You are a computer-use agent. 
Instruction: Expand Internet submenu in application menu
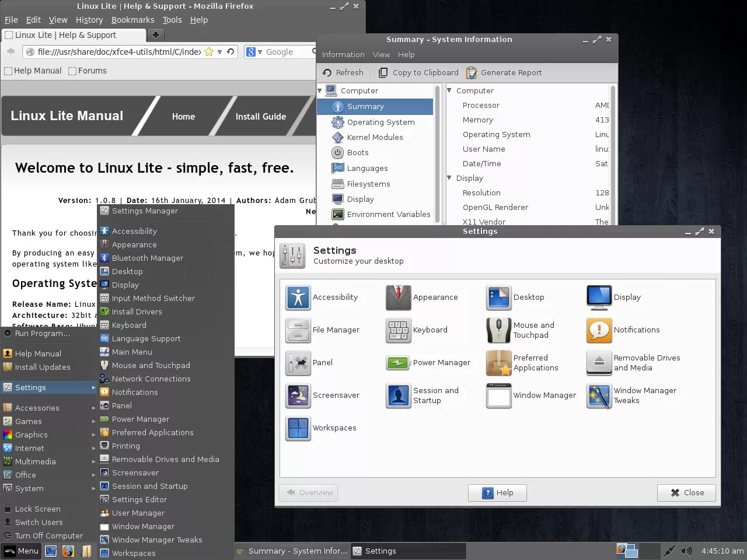[48, 449]
